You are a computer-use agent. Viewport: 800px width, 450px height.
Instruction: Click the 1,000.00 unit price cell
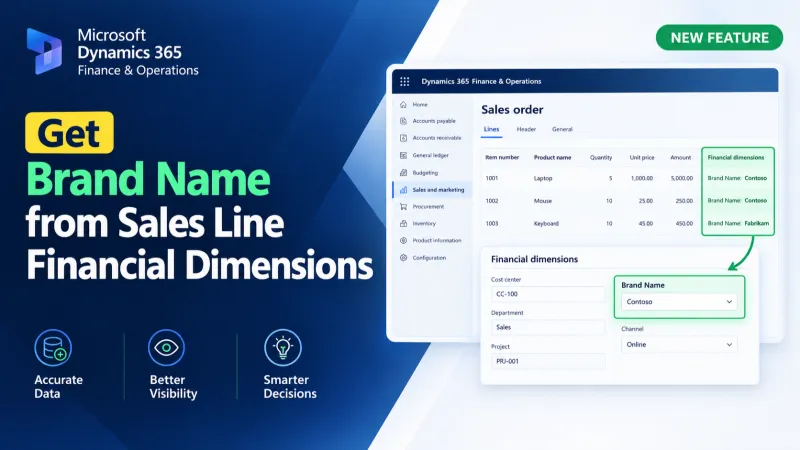(642, 178)
